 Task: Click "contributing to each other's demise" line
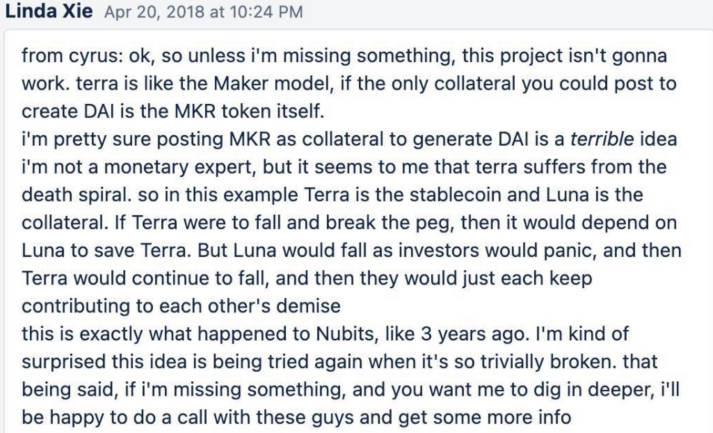[x=181, y=306]
